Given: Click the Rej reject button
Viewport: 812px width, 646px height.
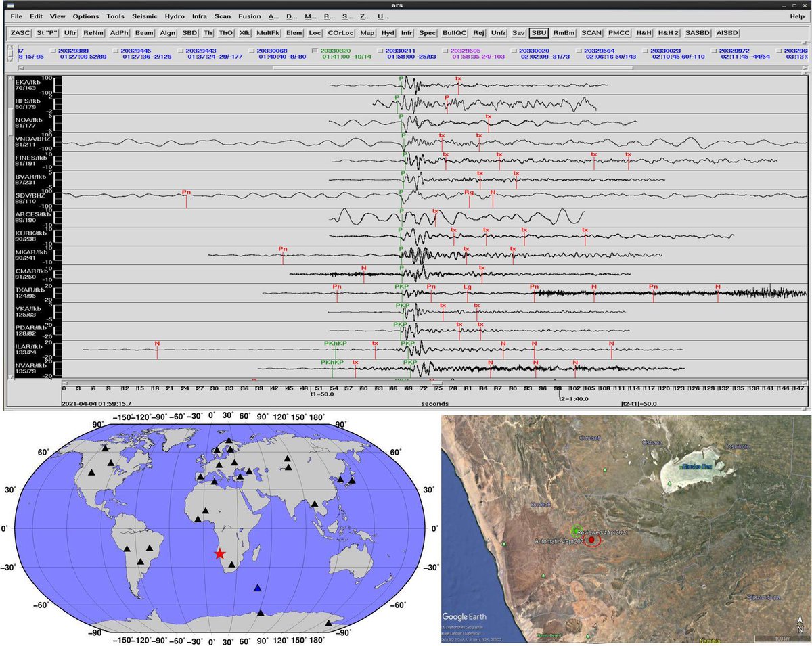Looking at the screenshot, I should pyautogui.click(x=479, y=32).
